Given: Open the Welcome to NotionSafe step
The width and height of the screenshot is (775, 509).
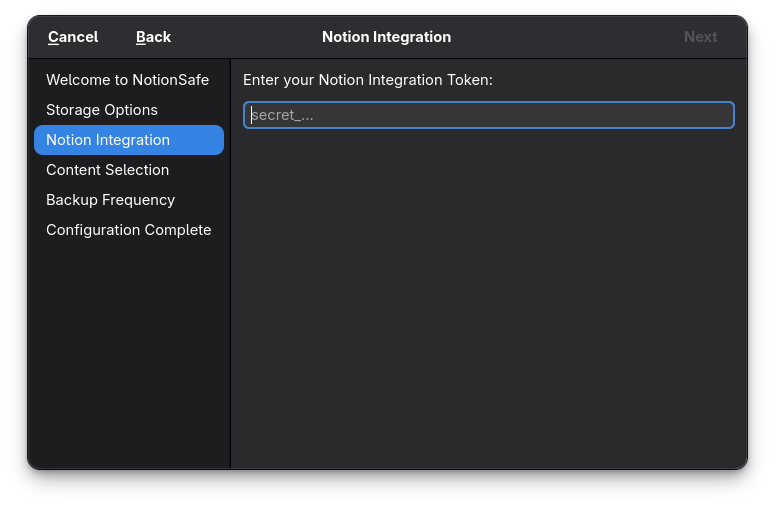Looking at the screenshot, I should click(x=129, y=80).
